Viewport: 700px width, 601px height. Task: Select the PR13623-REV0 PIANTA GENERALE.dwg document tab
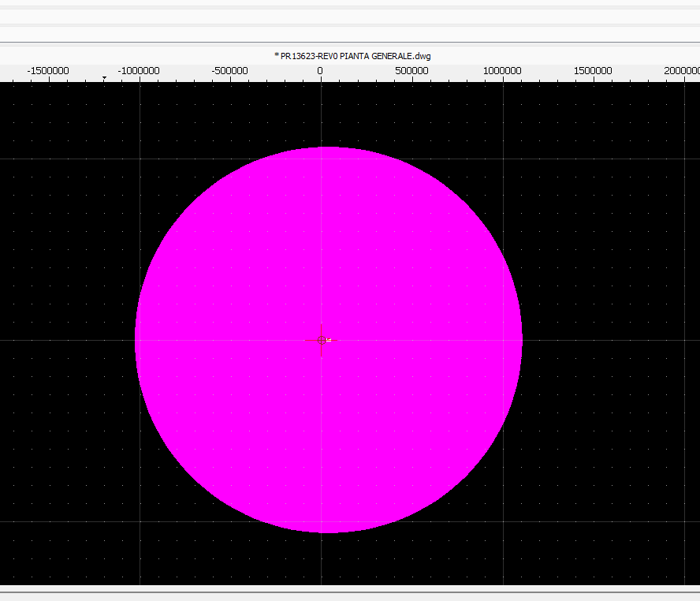pyautogui.click(x=352, y=56)
